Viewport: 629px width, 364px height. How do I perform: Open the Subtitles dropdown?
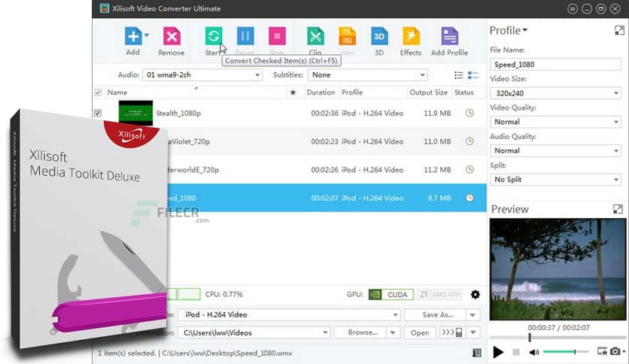[x=367, y=75]
